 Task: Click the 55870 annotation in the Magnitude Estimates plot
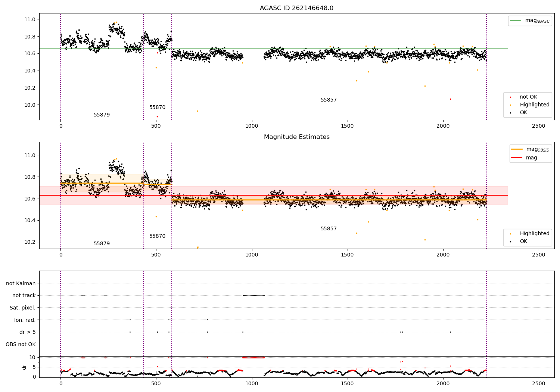point(157,236)
